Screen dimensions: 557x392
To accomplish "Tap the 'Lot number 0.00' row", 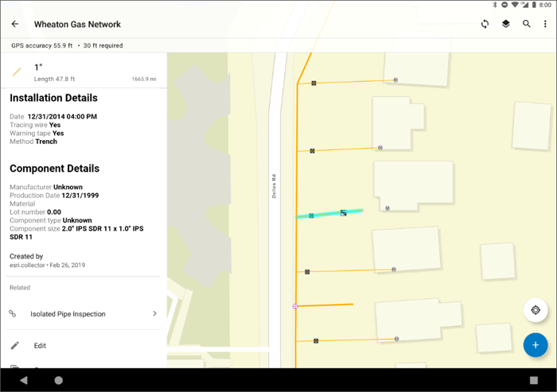I will pos(36,212).
